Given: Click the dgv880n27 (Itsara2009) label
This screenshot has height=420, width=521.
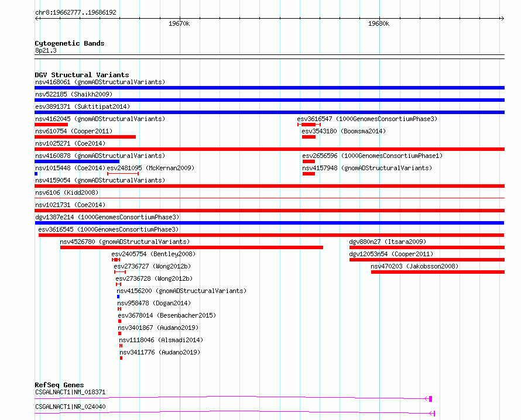Looking at the screenshot, I should click(x=388, y=242).
